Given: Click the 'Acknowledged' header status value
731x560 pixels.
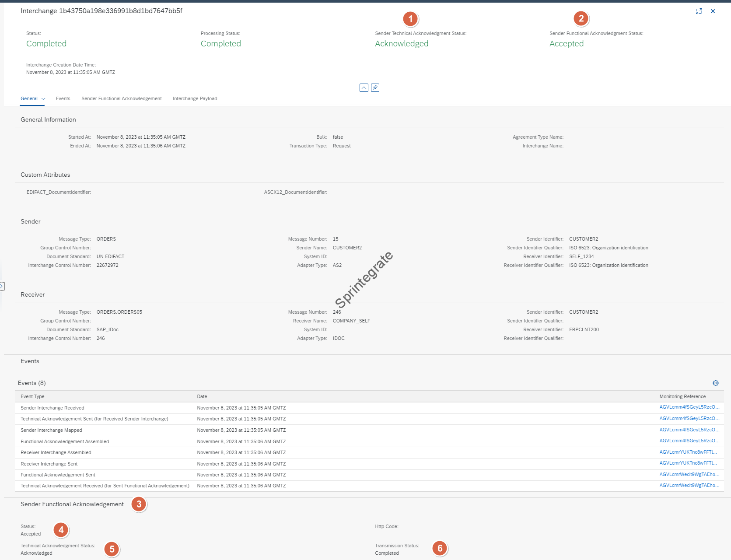Looking at the screenshot, I should coord(402,44).
